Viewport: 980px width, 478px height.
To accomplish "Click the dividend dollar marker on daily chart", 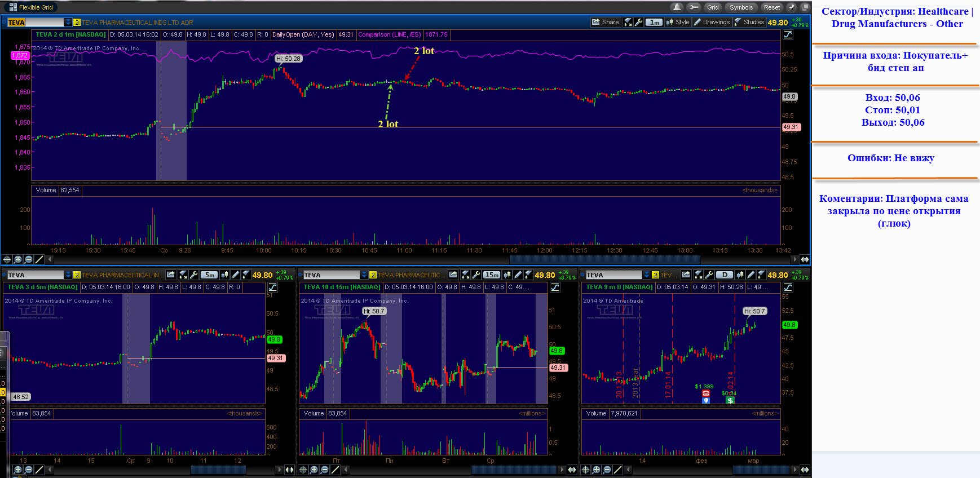I will [730, 400].
